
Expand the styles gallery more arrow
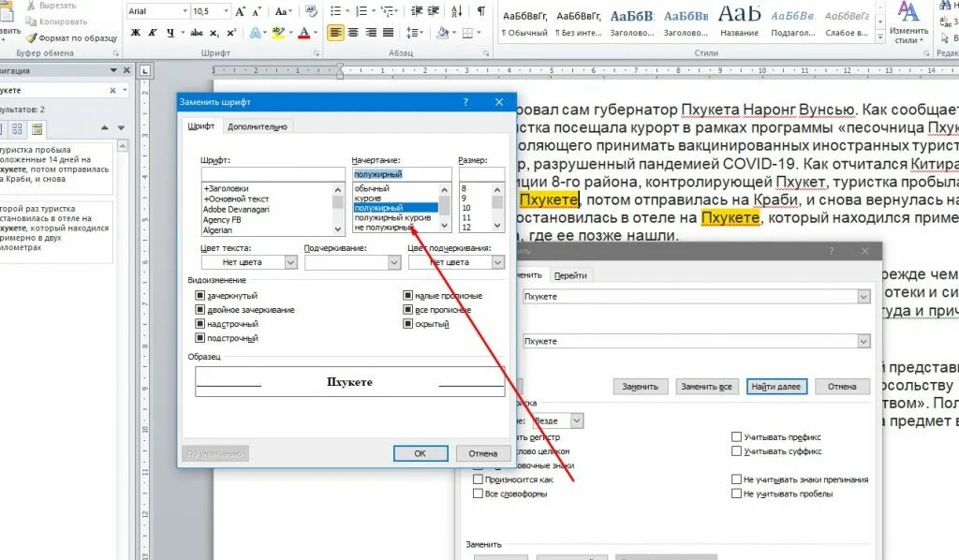pyautogui.click(x=880, y=37)
